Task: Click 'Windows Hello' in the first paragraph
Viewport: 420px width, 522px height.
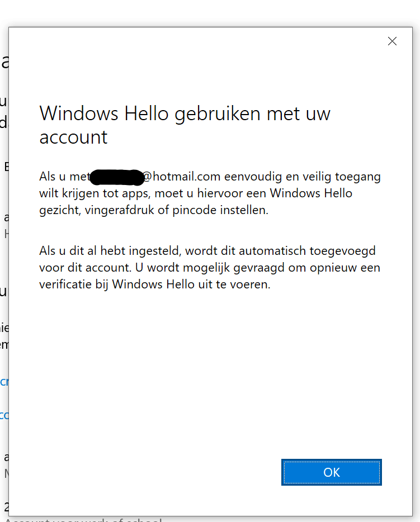Action: pos(311,193)
